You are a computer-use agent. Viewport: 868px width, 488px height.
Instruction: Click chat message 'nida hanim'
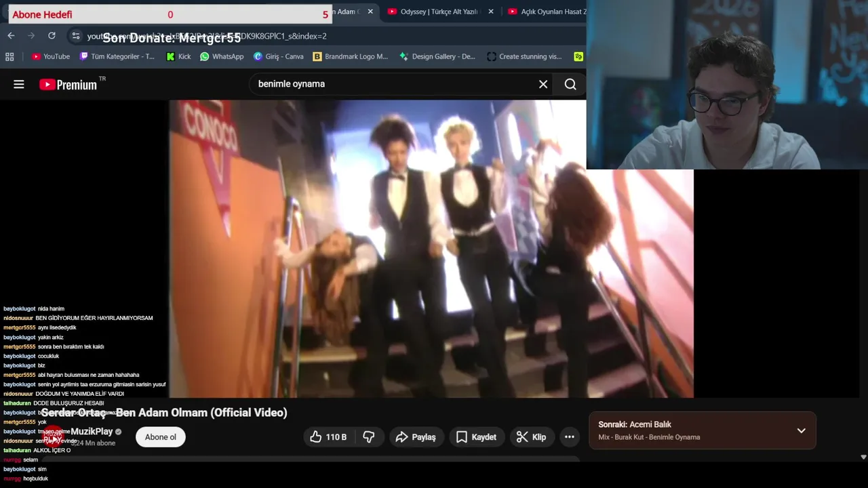51,308
